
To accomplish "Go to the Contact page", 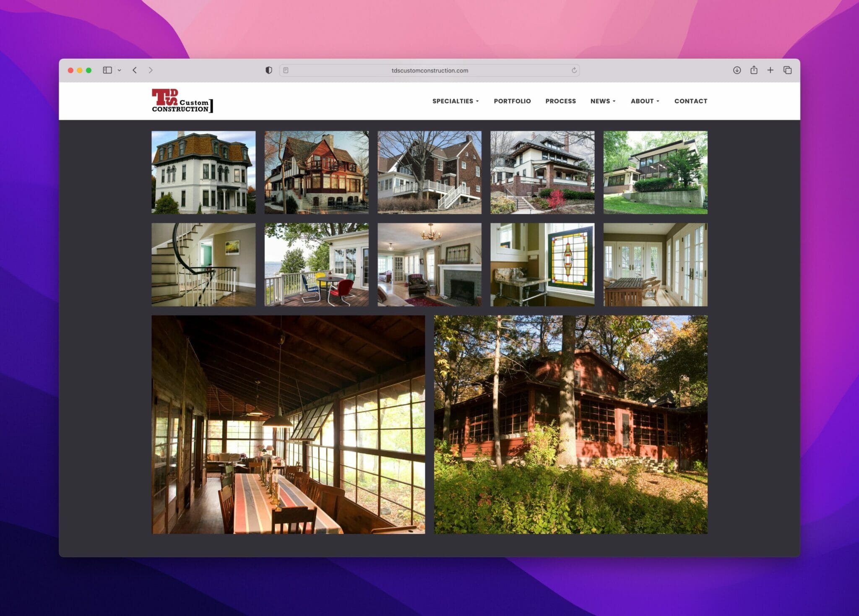I will 691,101.
